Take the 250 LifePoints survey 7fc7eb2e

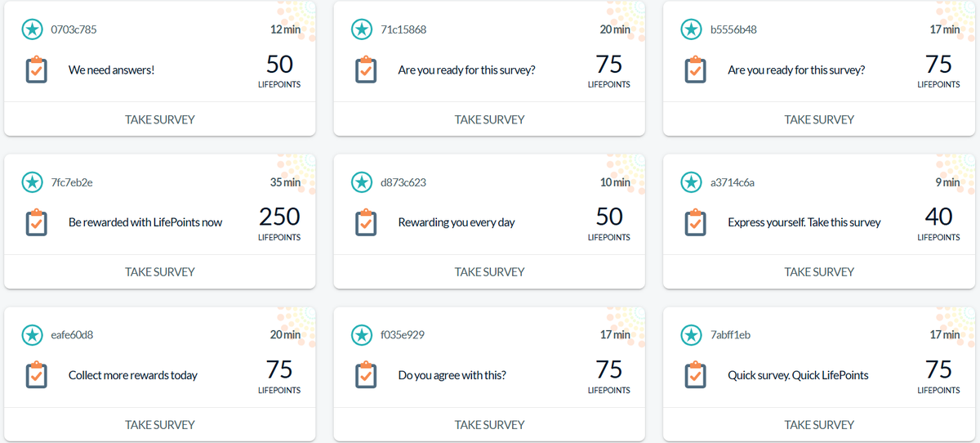pyautogui.click(x=160, y=272)
